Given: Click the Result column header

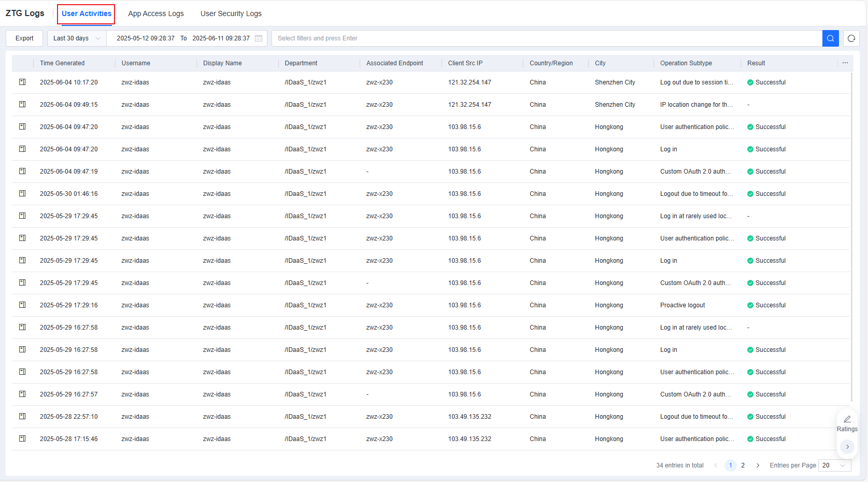Looking at the screenshot, I should tap(756, 63).
